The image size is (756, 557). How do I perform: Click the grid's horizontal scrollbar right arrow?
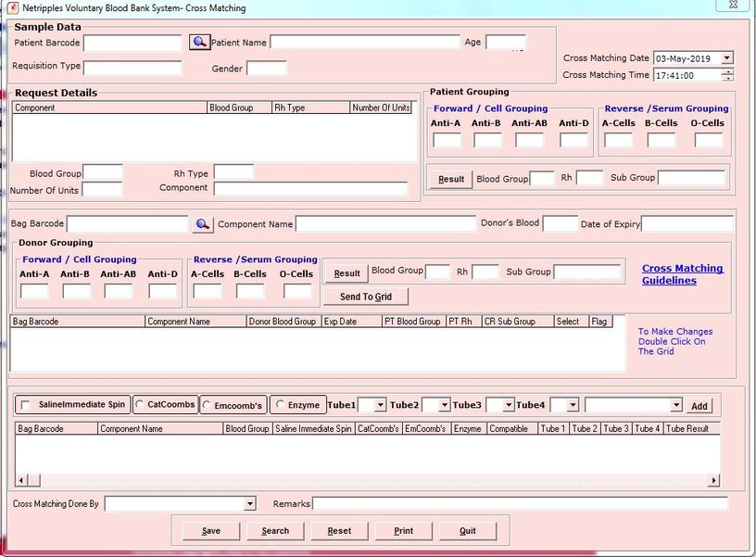pos(713,480)
